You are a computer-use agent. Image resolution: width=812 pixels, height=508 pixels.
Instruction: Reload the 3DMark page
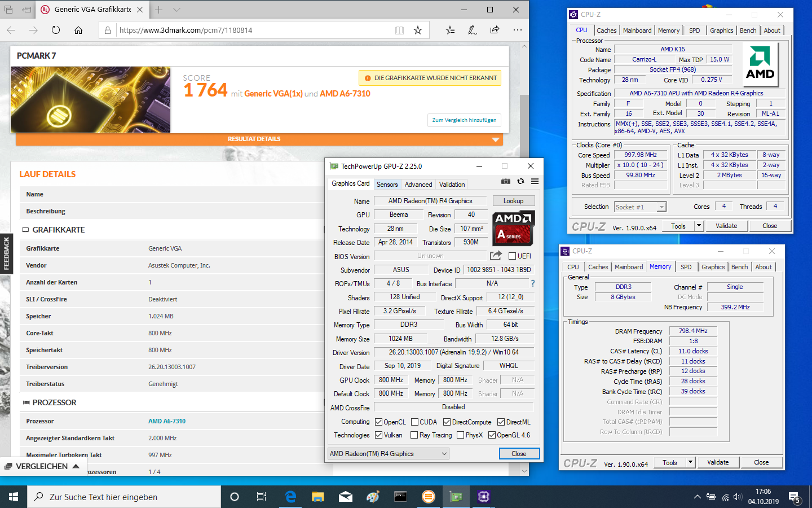[56, 30]
